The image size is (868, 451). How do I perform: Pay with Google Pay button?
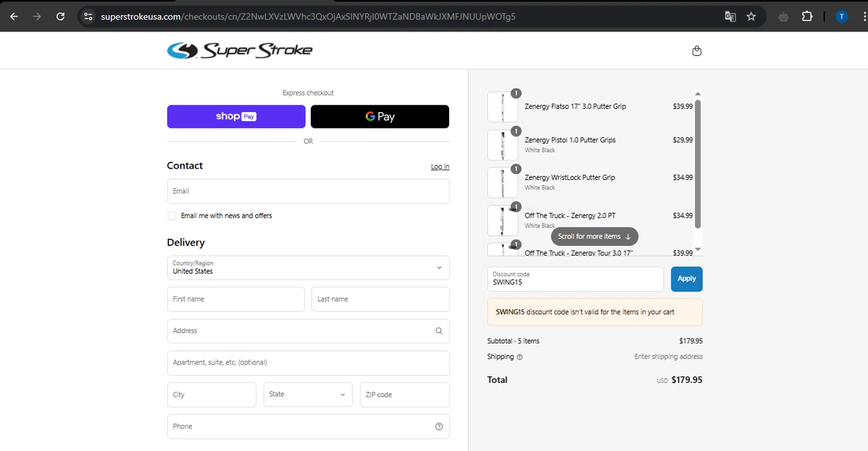(380, 116)
